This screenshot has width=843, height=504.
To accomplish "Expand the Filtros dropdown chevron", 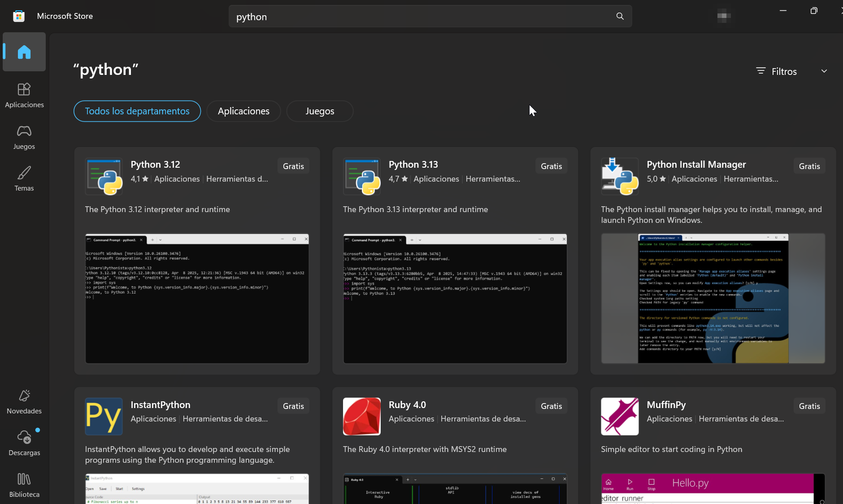I will (824, 71).
